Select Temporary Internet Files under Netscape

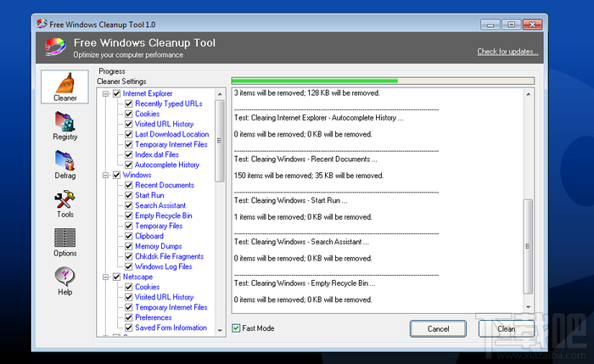coord(171,307)
